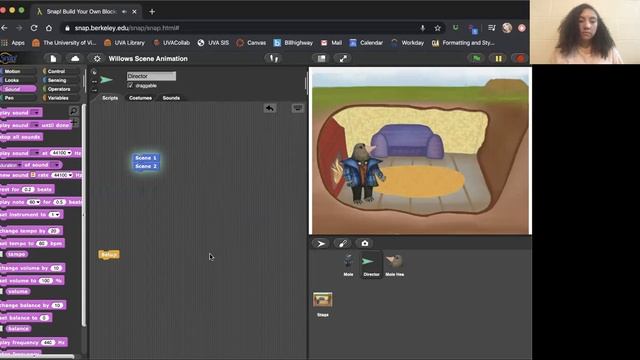Open sound dropdown in of sound reporter
Screen dimensions: 640x360
(56, 165)
